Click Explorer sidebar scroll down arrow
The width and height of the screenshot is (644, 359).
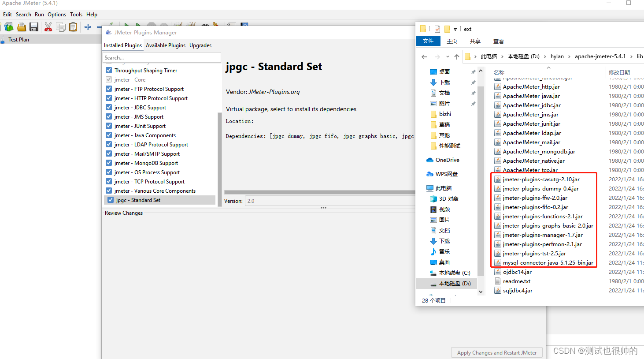(481, 292)
